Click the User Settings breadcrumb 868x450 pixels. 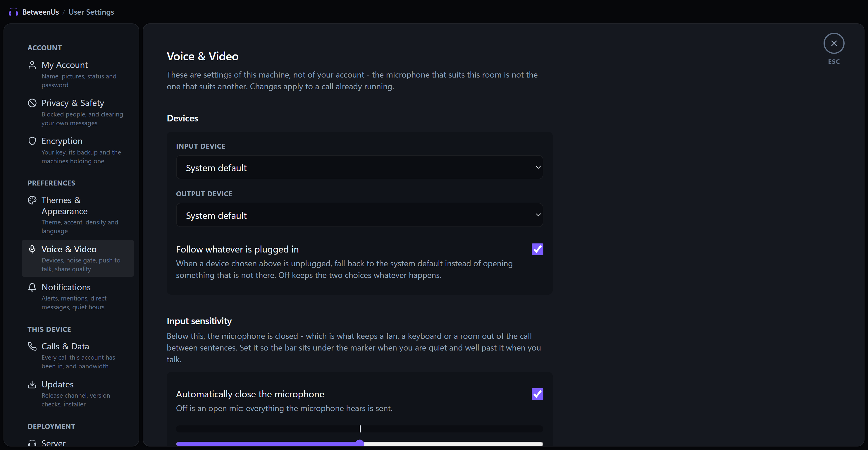91,12
